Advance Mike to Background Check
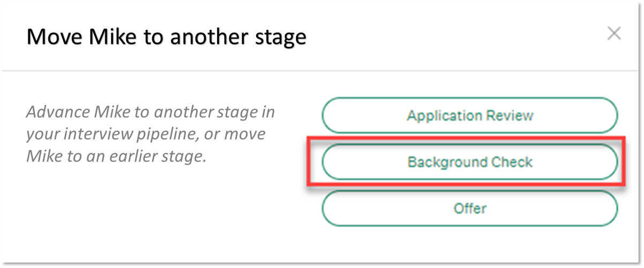The height and width of the screenshot is (268, 644). pyautogui.click(x=469, y=162)
